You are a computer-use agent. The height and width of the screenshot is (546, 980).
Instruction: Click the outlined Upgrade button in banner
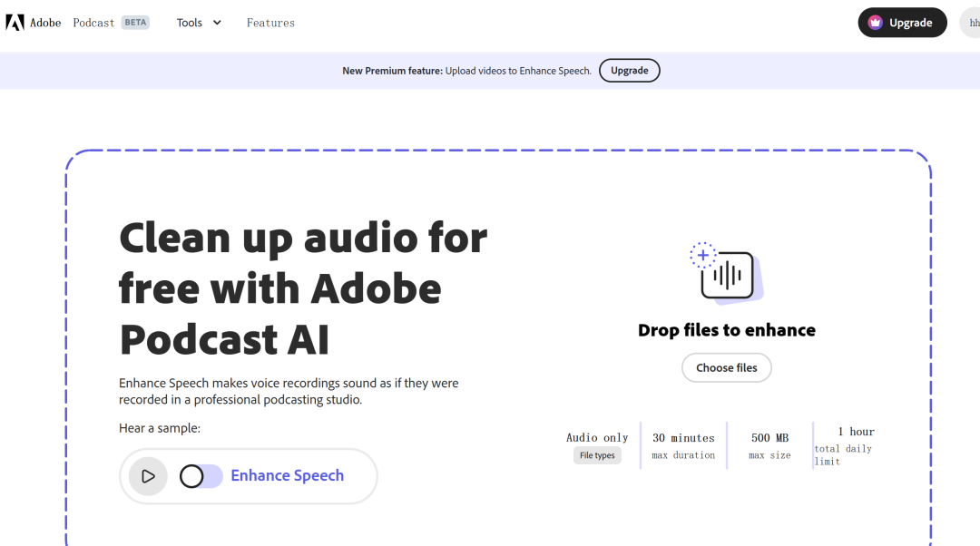click(630, 71)
